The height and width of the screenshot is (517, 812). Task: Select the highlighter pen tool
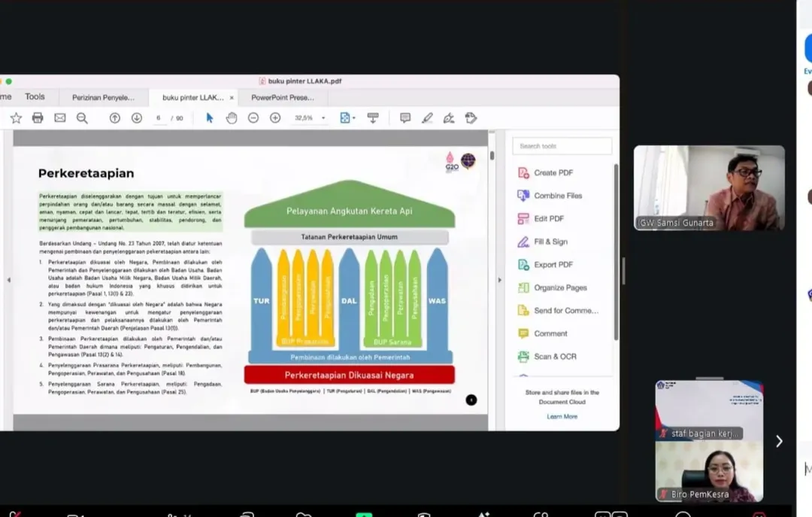(x=427, y=118)
